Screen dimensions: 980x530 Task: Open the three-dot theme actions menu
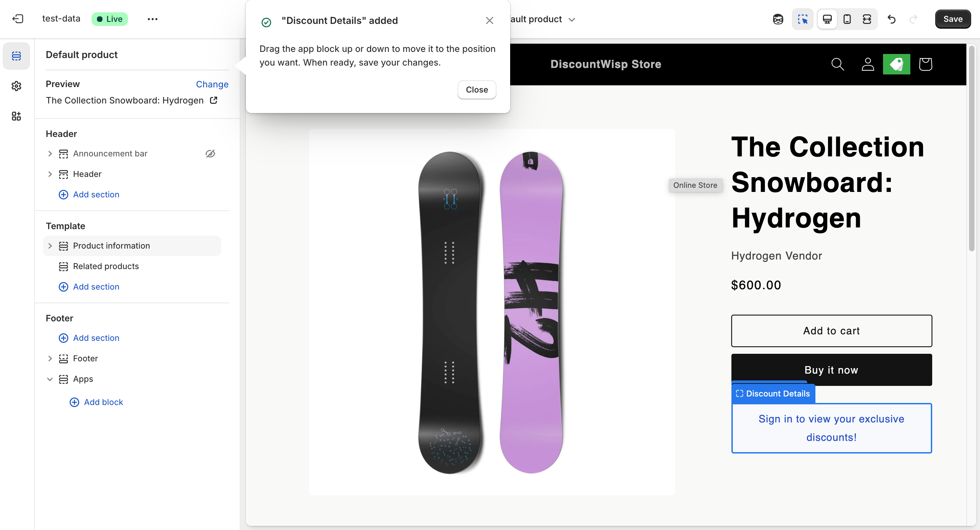pyautogui.click(x=152, y=19)
